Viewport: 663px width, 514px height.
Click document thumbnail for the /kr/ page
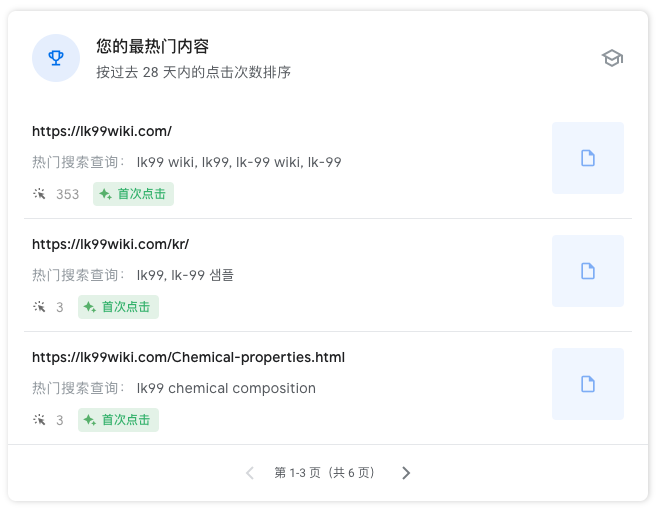(588, 271)
